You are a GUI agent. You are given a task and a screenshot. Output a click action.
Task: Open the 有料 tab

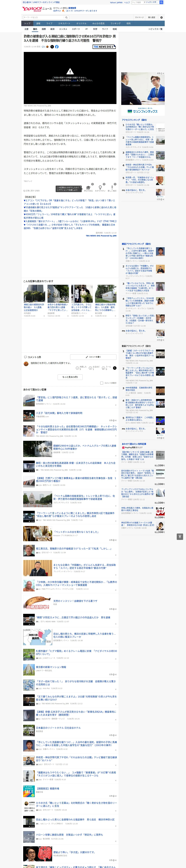click(128, 24)
